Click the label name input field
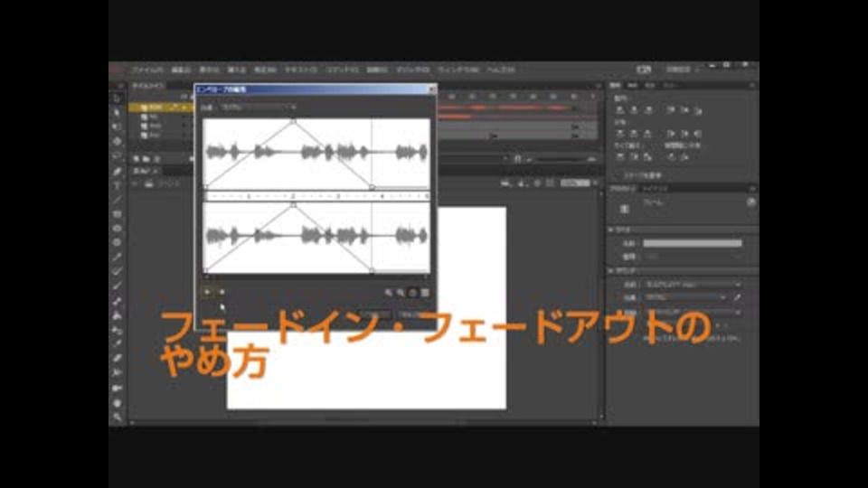The width and height of the screenshot is (868, 488). click(693, 243)
